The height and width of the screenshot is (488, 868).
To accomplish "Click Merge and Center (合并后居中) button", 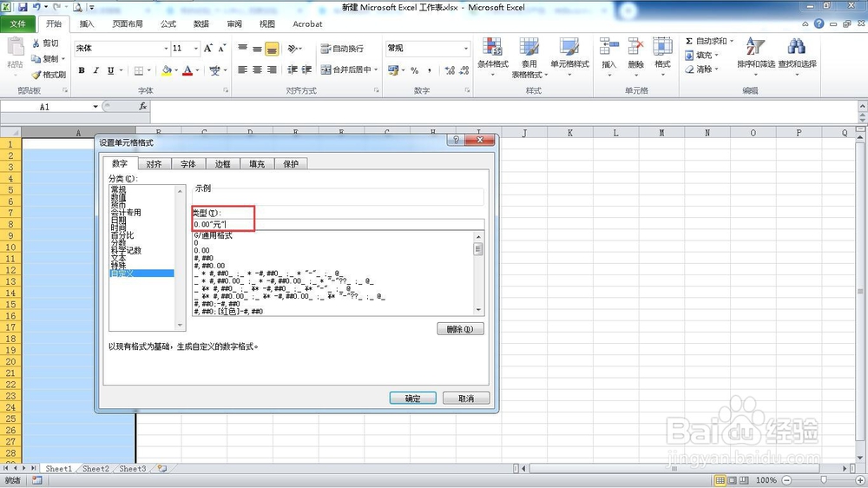I will (345, 69).
